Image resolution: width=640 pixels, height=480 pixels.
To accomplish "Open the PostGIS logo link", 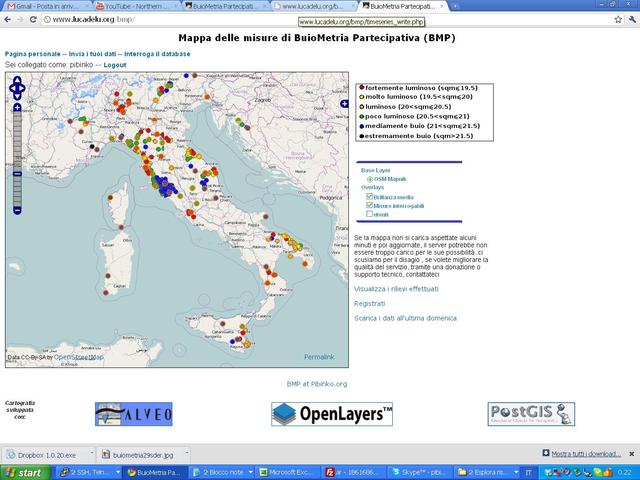I will click(531, 414).
